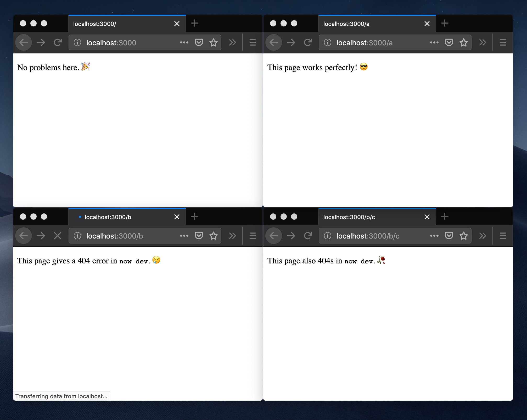Expand the toolbar overflow chevron in localhost:3000/a window

(x=482, y=42)
